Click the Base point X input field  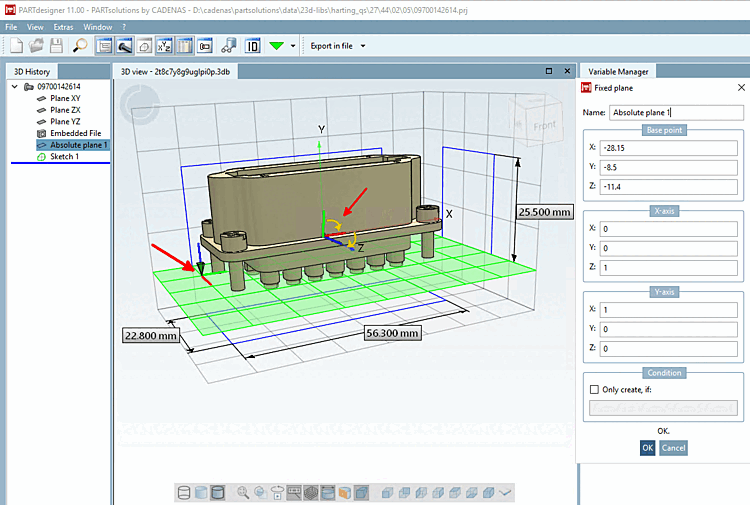[668, 148]
